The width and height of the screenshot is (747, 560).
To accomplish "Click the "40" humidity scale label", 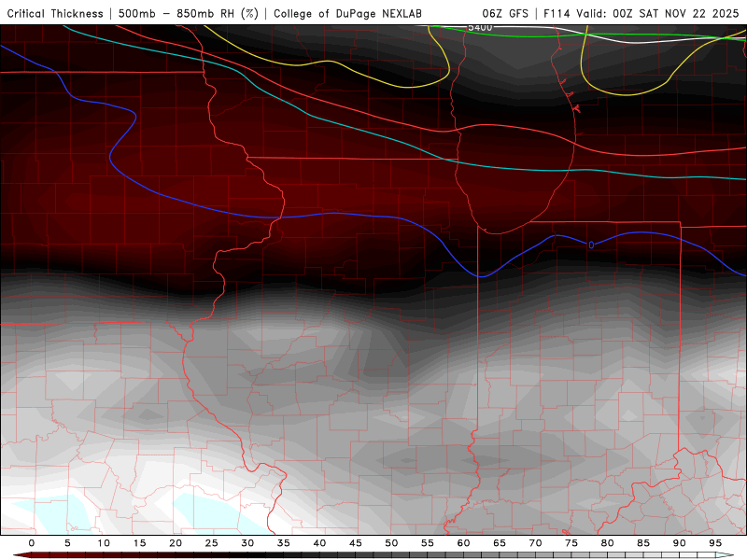I will click(319, 543).
